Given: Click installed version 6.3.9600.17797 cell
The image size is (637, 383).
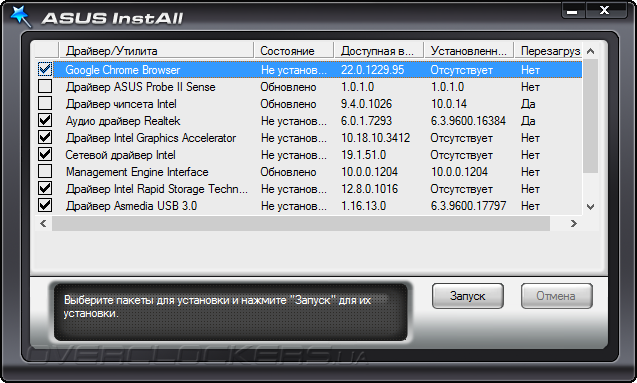Looking at the screenshot, I should pyautogui.click(x=468, y=206).
